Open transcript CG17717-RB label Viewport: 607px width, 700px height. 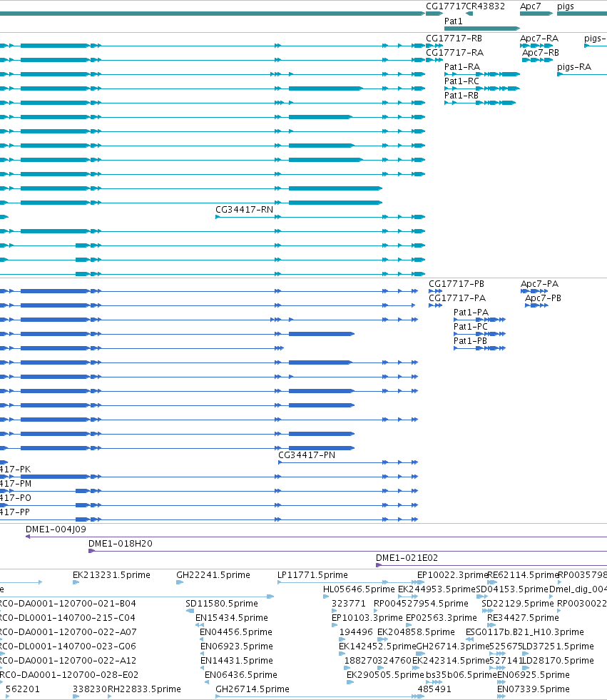click(x=454, y=39)
